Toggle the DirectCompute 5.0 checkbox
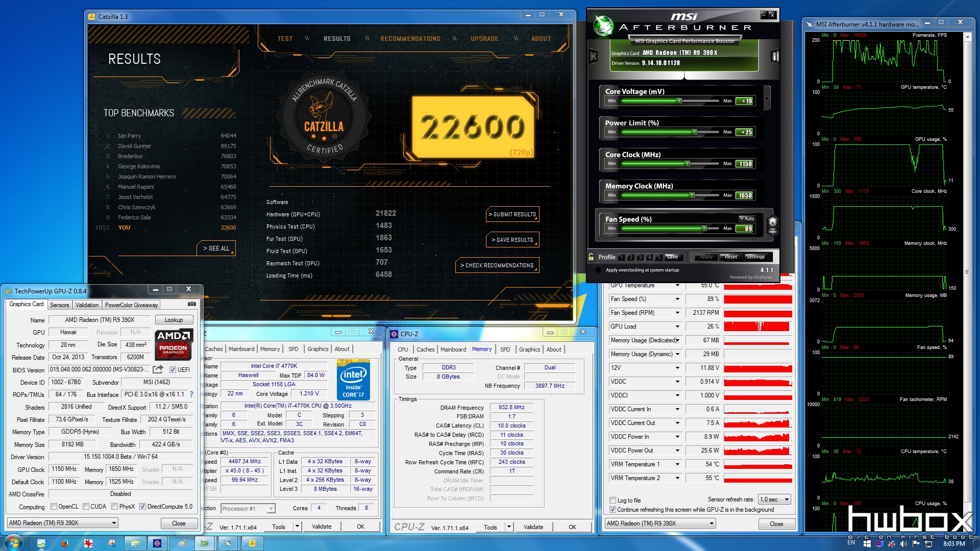This screenshot has height=551, width=980. (142, 507)
